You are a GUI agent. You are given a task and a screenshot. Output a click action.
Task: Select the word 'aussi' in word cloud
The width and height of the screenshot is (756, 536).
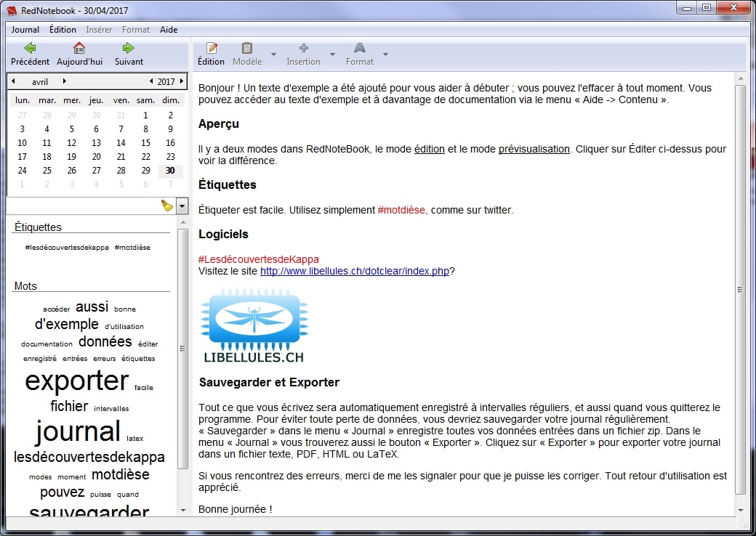[x=92, y=306]
